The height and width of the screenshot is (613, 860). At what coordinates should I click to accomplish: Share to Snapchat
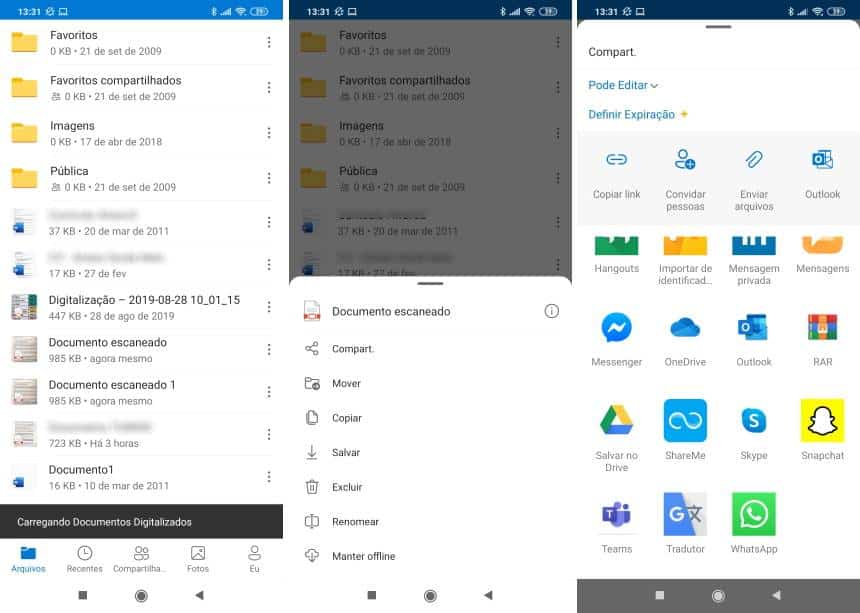[x=822, y=430]
